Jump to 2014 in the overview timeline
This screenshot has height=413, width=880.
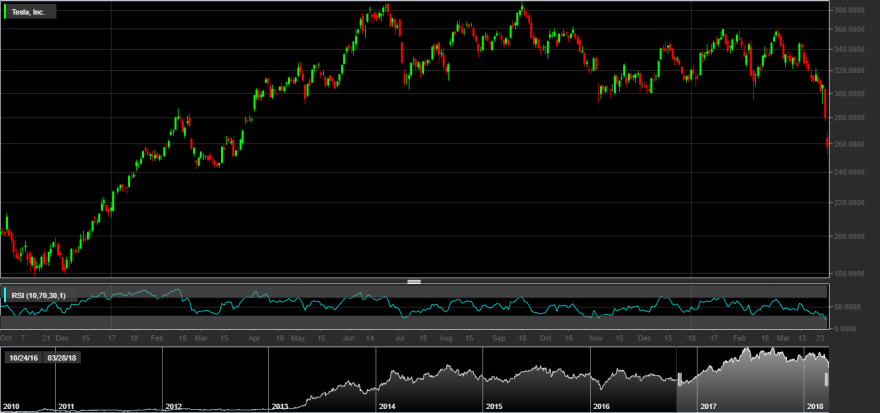(387, 406)
